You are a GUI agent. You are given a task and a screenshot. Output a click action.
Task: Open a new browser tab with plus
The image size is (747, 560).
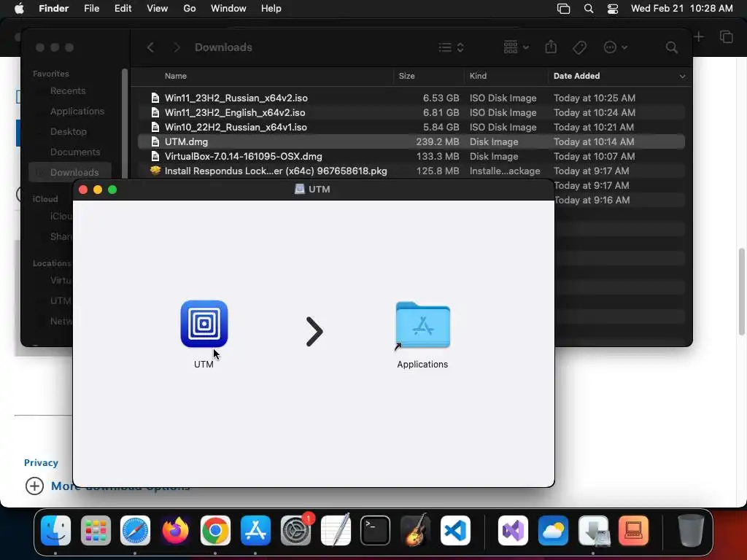[698, 36]
